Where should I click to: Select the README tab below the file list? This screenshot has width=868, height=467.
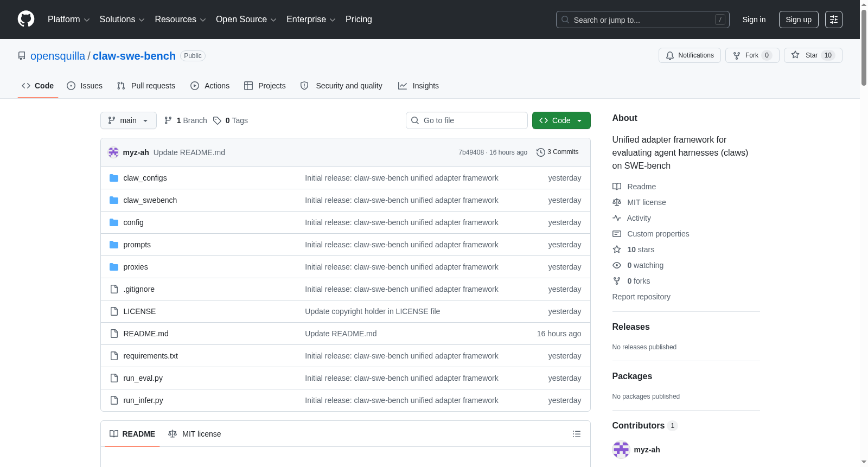(x=132, y=434)
